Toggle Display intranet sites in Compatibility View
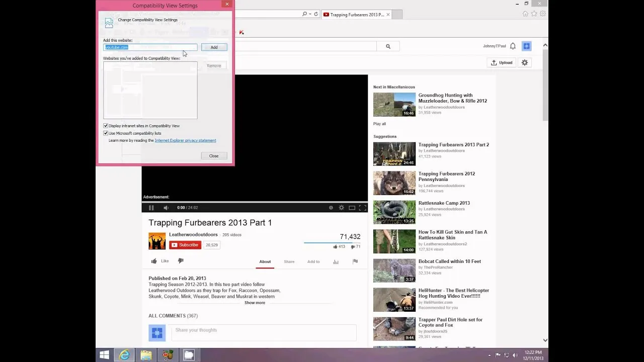 click(x=106, y=126)
